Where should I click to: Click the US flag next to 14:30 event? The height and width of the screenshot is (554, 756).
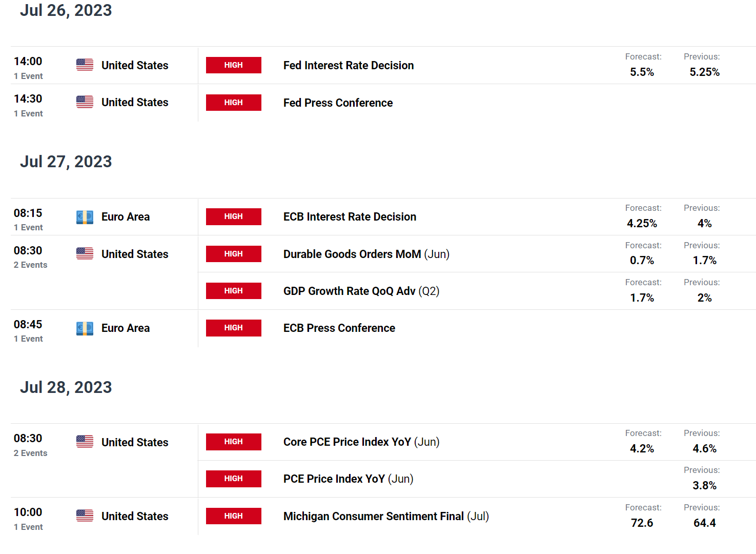click(x=85, y=102)
